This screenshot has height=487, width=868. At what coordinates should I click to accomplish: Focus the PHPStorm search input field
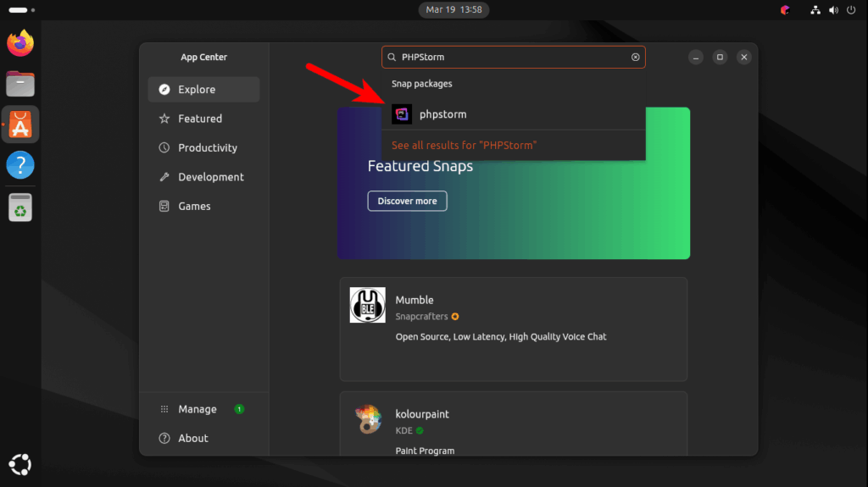click(x=513, y=57)
